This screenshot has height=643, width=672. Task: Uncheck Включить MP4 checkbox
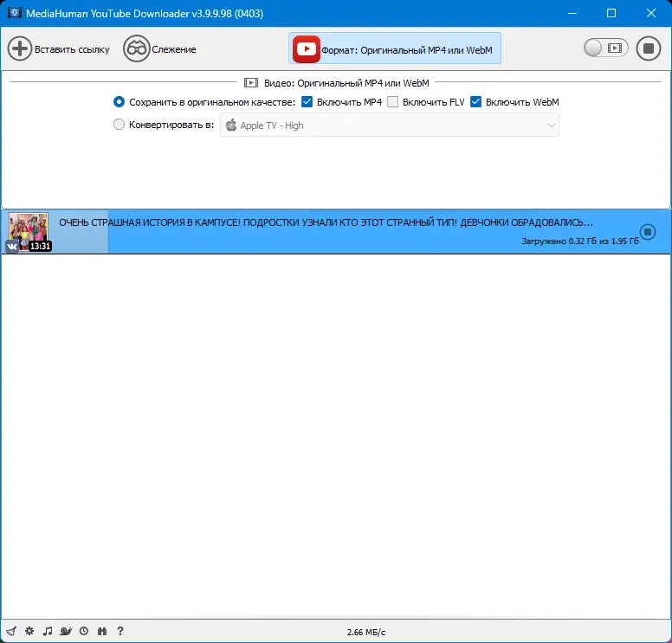point(307,102)
